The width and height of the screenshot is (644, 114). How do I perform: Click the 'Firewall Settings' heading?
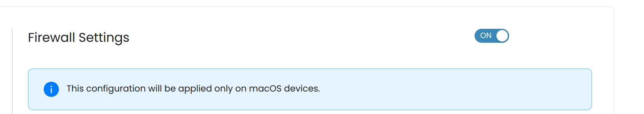79,38
